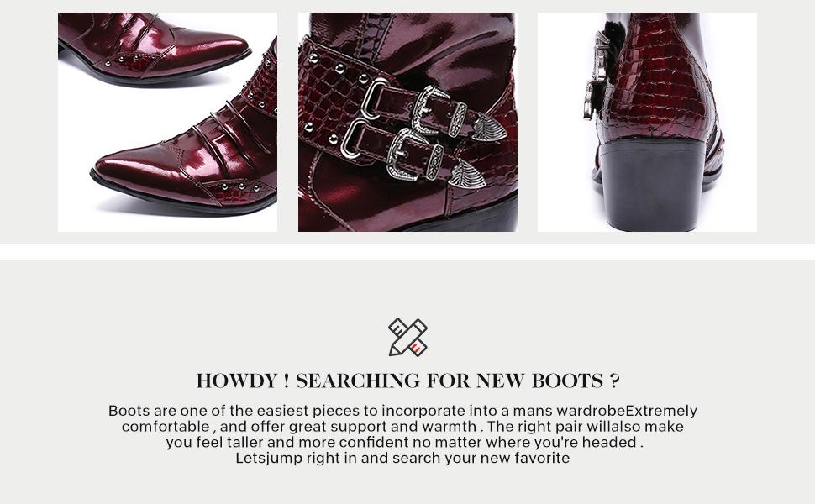The width and height of the screenshot is (815, 504).
Task: Click the 'Howdy! Searching for new boots?' heading
Action: (408, 381)
